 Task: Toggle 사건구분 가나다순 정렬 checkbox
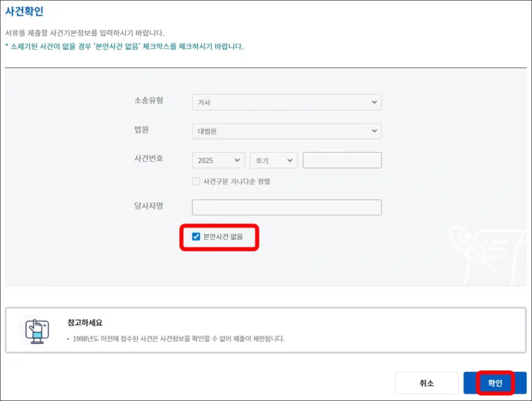pos(196,181)
